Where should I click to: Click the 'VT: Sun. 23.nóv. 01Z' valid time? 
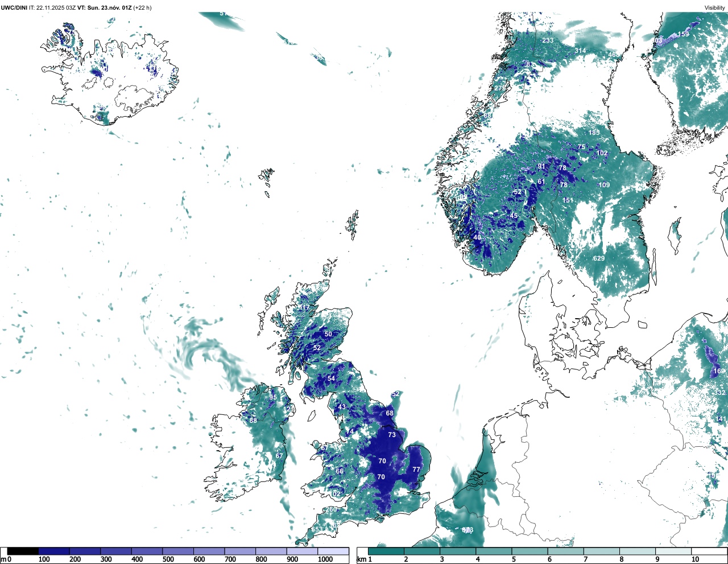105,8
